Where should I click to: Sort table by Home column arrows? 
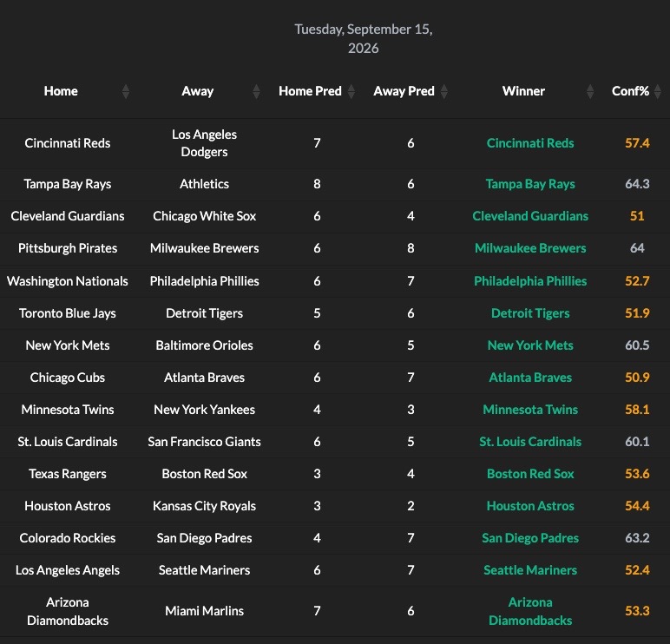[126, 91]
